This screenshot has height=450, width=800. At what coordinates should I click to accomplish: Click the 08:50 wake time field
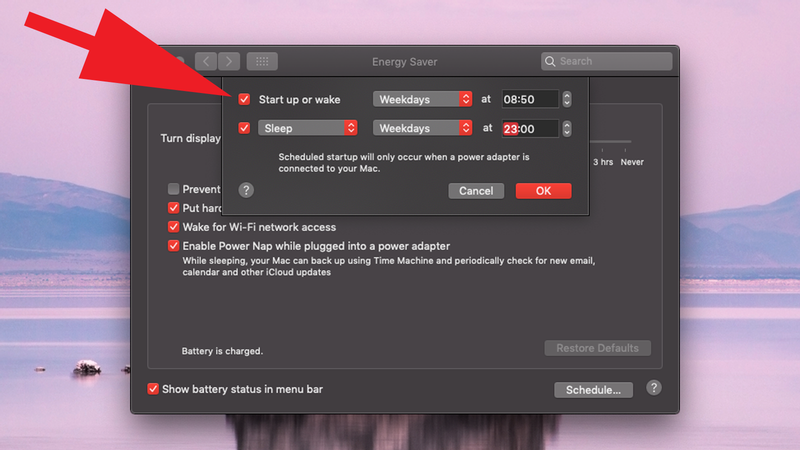click(530, 99)
